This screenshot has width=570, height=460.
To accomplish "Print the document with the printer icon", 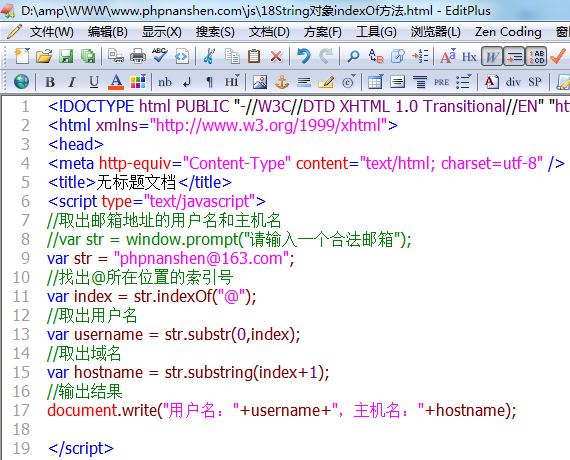I will pyautogui.click(x=138, y=56).
